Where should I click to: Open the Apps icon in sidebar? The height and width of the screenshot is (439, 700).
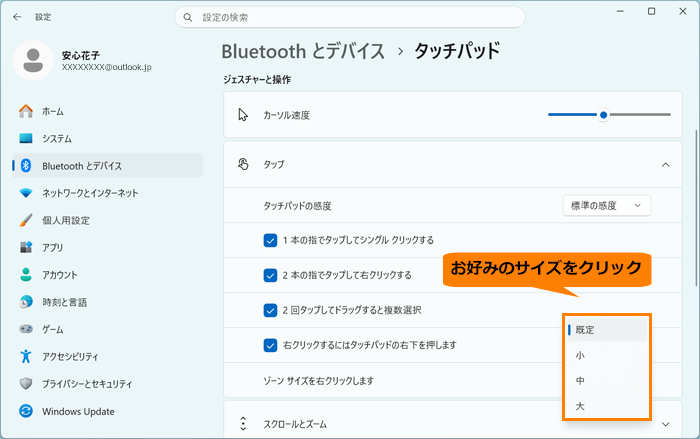26,247
